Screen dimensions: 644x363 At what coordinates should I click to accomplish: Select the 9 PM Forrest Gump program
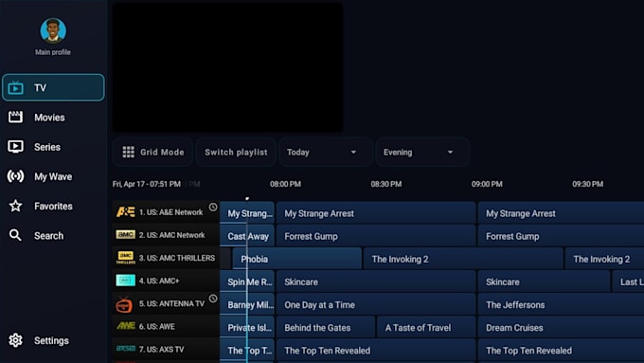pos(561,236)
